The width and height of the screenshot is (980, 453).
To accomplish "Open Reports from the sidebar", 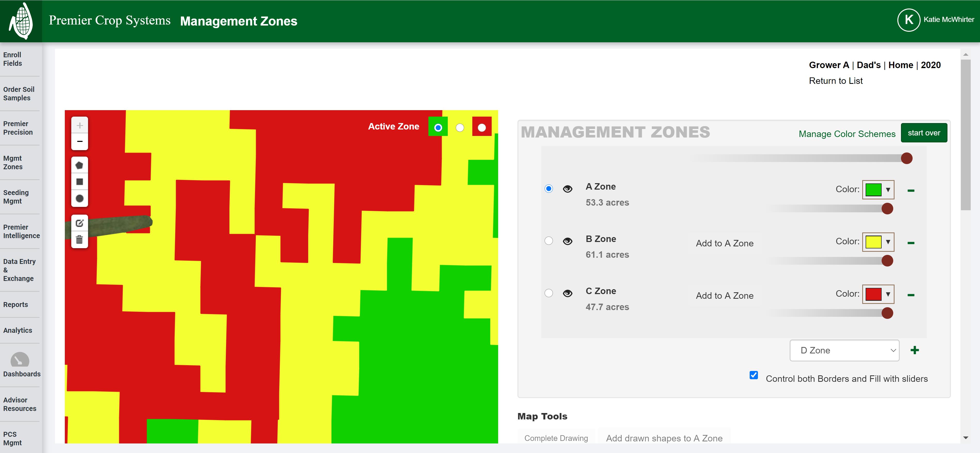I will click(x=15, y=304).
